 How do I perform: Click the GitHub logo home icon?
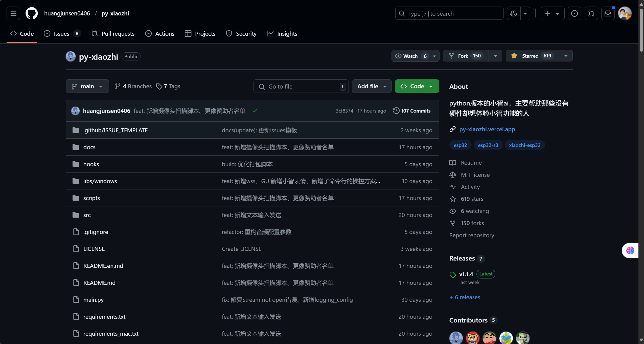pyautogui.click(x=32, y=13)
